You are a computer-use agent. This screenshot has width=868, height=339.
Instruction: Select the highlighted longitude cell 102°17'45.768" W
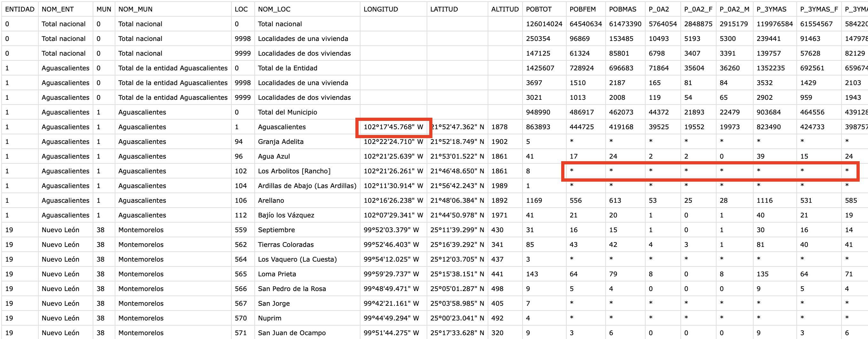point(393,127)
